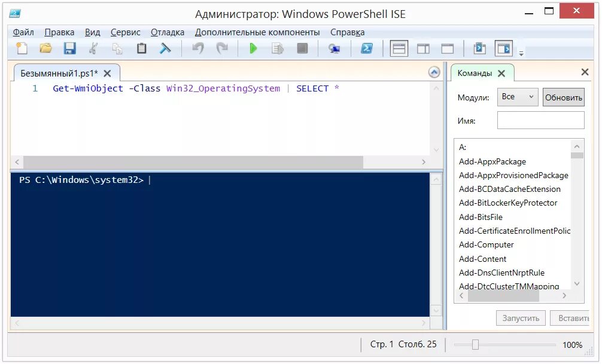Click Win32_OperatingSystem in the script
Screen dimensions: 602x364
pyautogui.click(x=223, y=88)
